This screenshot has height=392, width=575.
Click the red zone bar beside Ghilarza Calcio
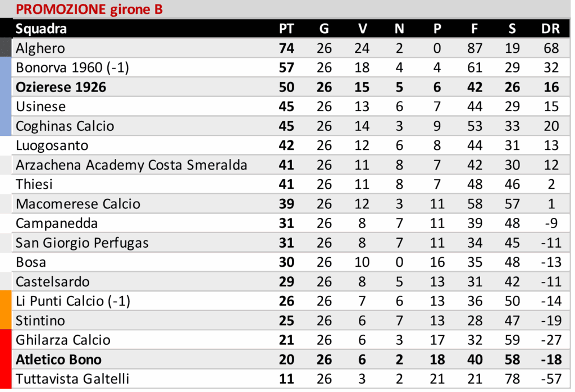click(x=6, y=340)
